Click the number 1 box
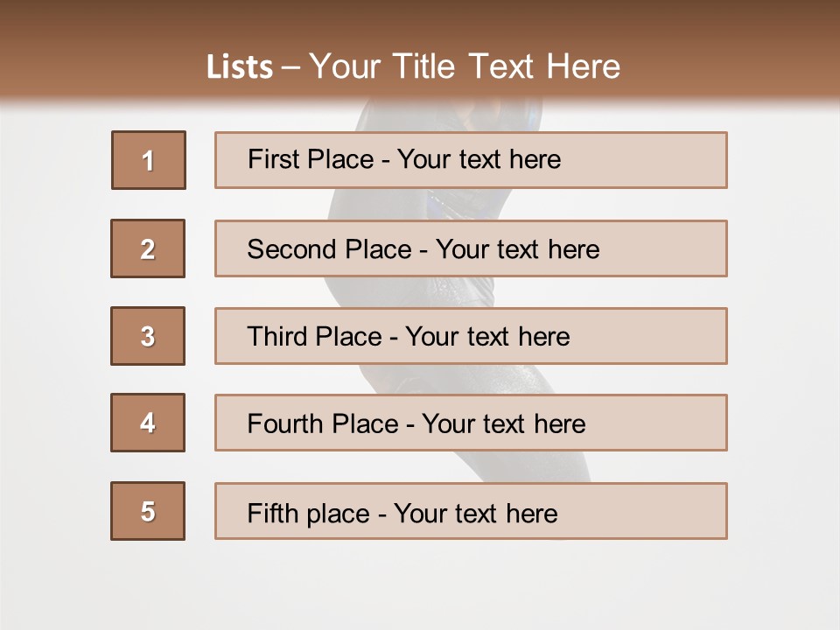The height and width of the screenshot is (630, 840). pyautogui.click(x=149, y=160)
